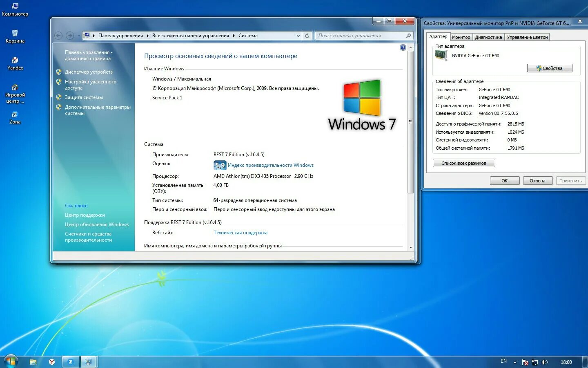Open the Корзина recycle bin icon

[x=15, y=37]
